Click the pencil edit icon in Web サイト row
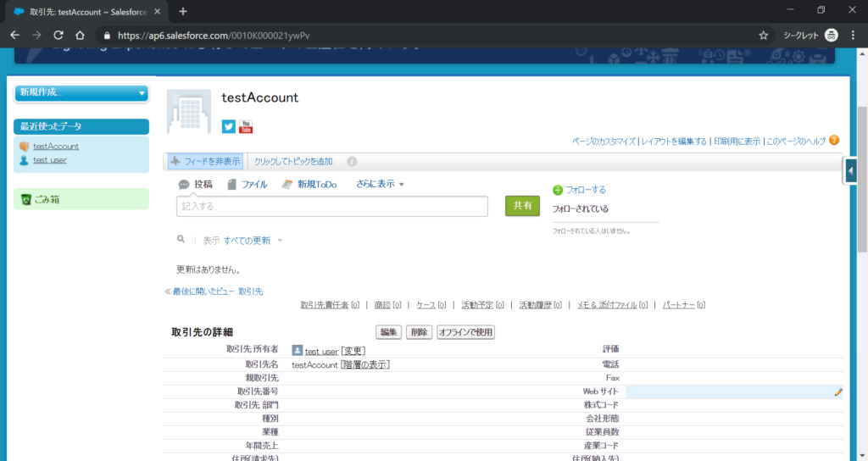This screenshot has height=461, width=868. 838,392
